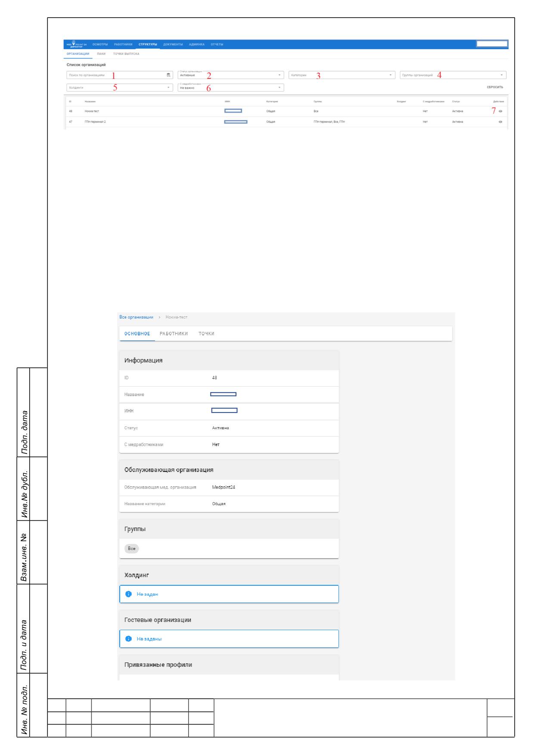Click the search icon in Поиск по организациям

point(168,75)
